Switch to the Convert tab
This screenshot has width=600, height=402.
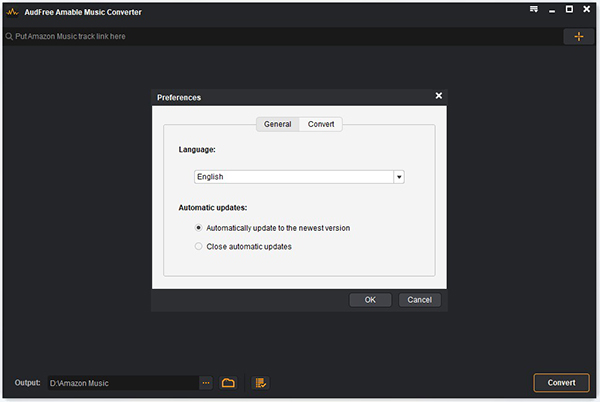pos(321,124)
